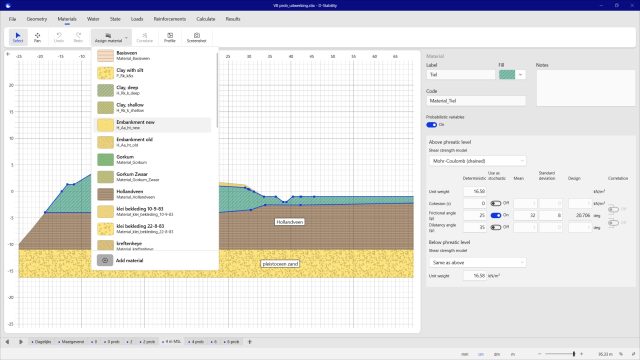Choose the Pan tool
Image resolution: width=640 pixels, height=360 pixels.
click(37, 37)
